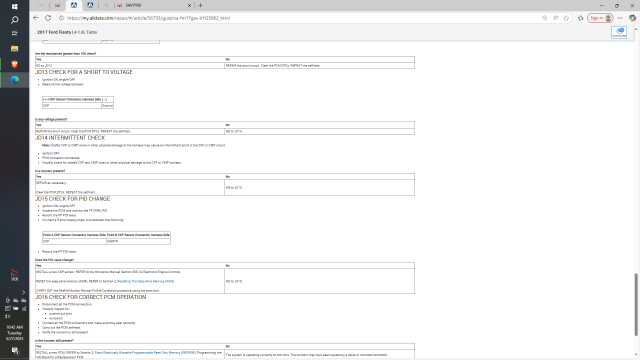Viewport: 640px width, 360px height.
Task: Close the SAVVW tab
Action: (x=189, y=5)
